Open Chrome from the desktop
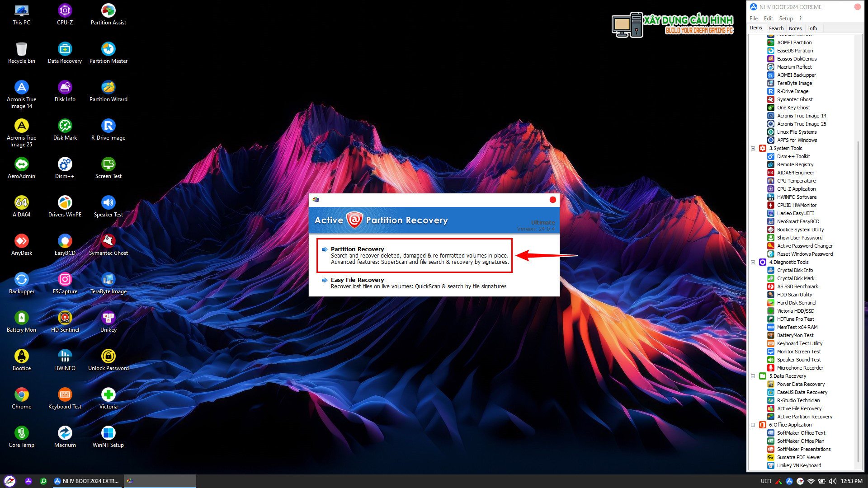Viewport: 868px width, 488px height. 21,398
